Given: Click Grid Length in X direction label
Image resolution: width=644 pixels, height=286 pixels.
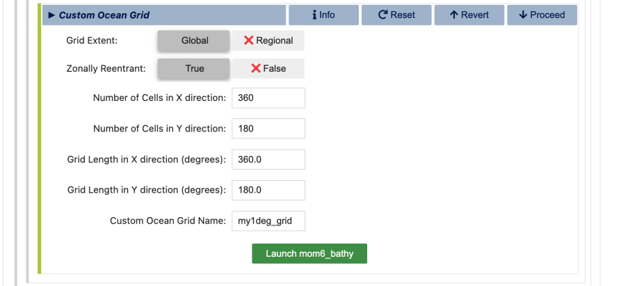Looking at the screenshot, I should (146, 159).
